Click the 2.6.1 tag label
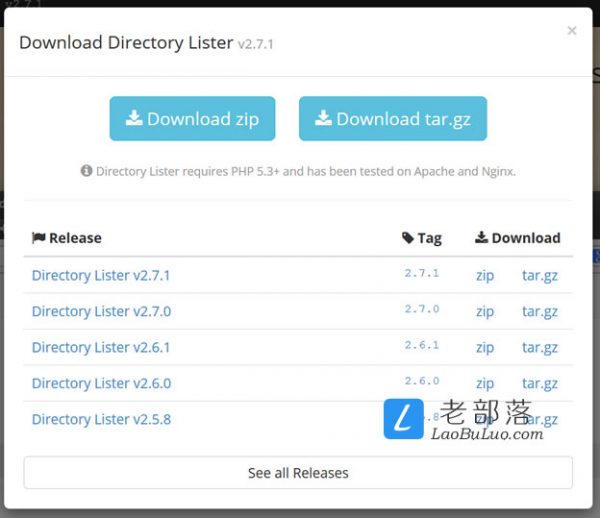The height and width of the screenshot is (518, 600). (422, 345)
